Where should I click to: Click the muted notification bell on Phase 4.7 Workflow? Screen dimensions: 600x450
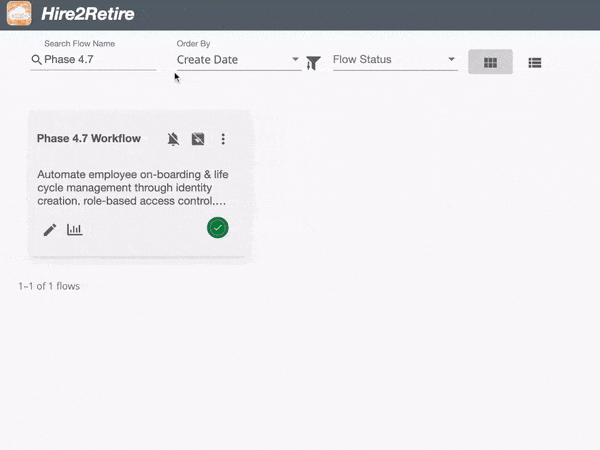173,139
